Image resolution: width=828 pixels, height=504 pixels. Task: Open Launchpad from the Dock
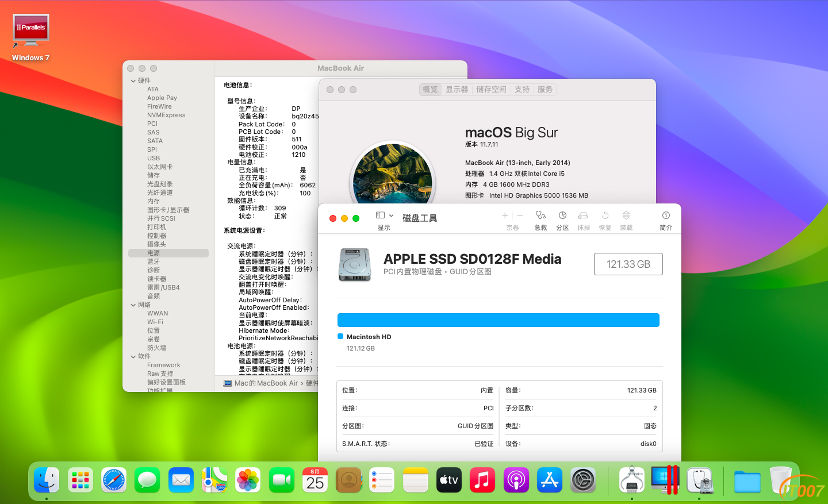click(80, 480)
